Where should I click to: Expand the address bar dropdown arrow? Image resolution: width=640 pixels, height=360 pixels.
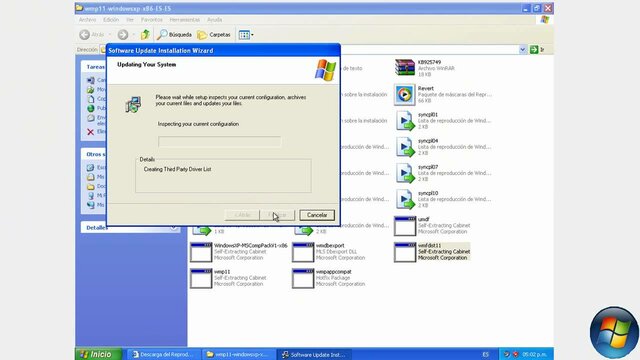click(522, 49)
